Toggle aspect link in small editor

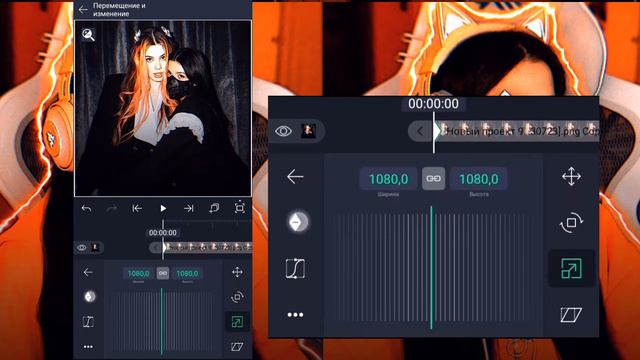(x=163, y=273)
